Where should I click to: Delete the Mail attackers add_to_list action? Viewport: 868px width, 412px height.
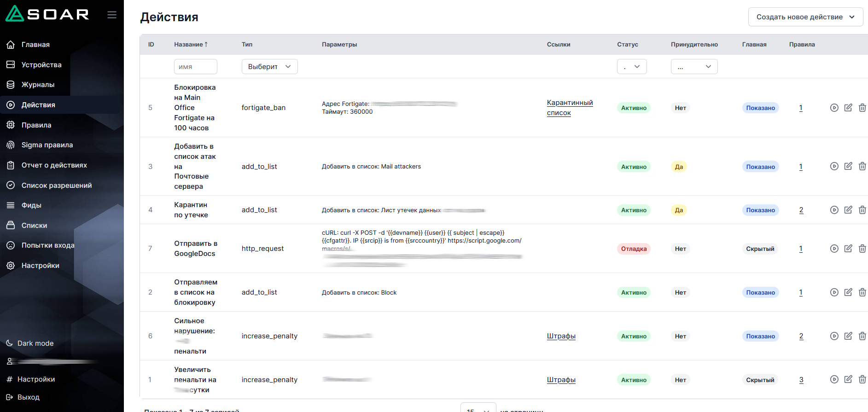862,166
